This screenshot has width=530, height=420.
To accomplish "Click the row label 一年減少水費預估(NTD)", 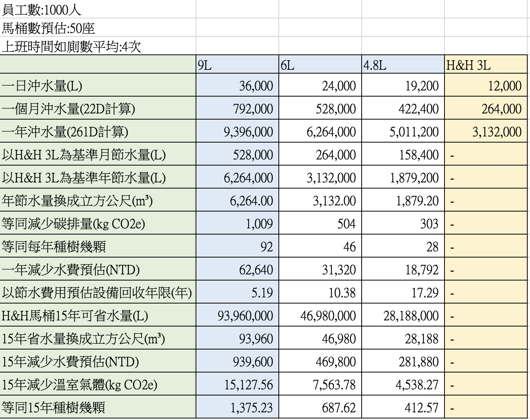I will [x=98, y=269].
